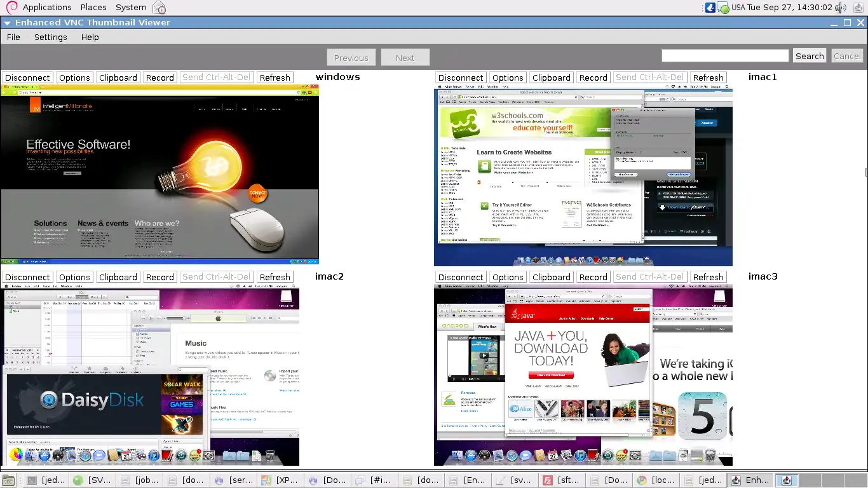Click the show desktop icon in the bottom panel

pyautogui.click(x=8, y=480)
